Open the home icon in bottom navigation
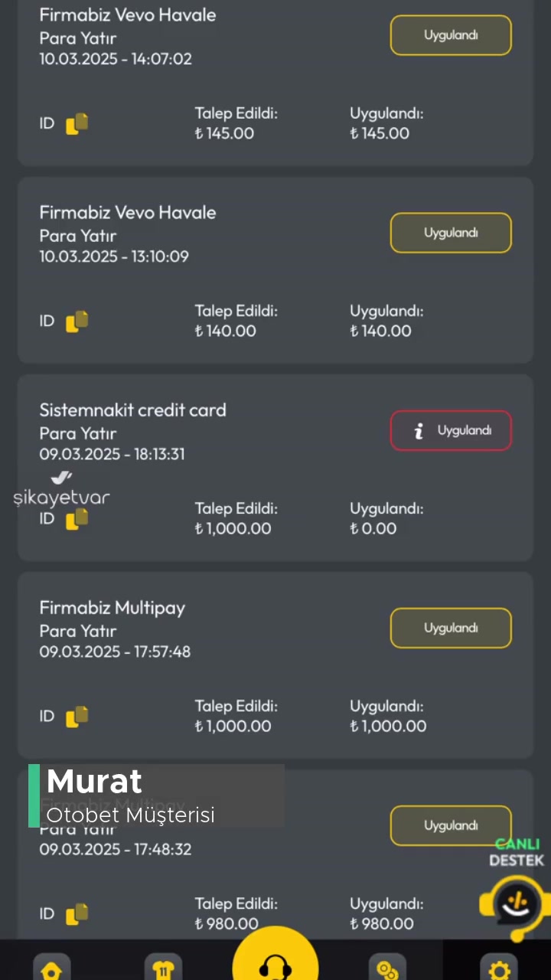551x980 pixels. [x=51, y=969]
